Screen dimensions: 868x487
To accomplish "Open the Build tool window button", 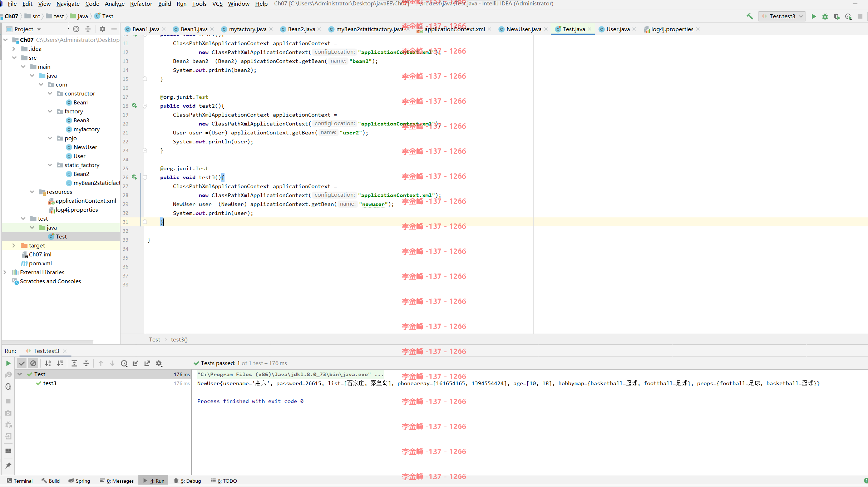I will point(50,481).
